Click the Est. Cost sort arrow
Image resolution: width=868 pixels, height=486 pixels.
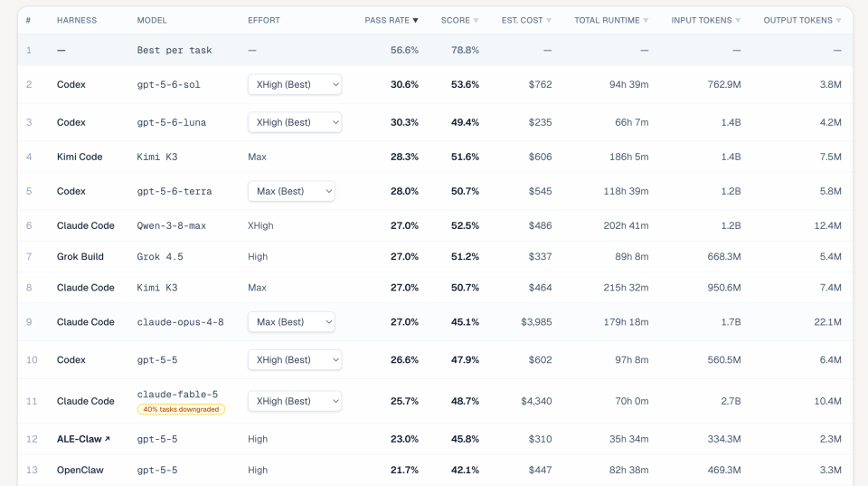click(549, 21)
